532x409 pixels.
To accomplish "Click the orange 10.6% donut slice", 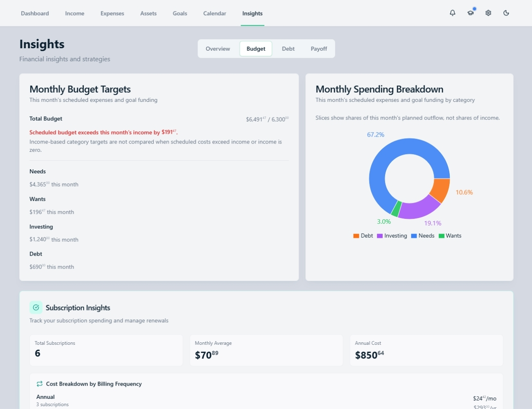I will point(442,189).
